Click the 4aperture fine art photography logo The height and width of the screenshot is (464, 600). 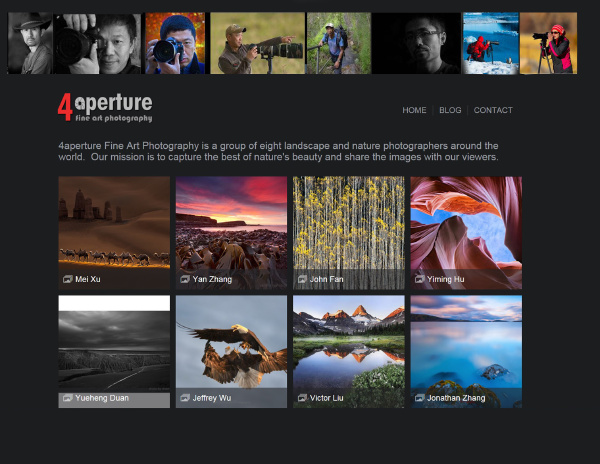[x=105, y=107]
